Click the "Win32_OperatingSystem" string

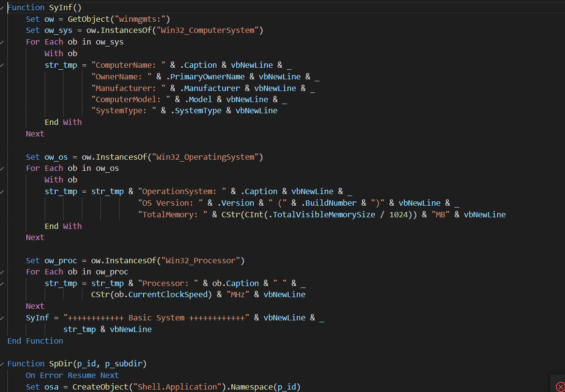[x=205, y=157]
